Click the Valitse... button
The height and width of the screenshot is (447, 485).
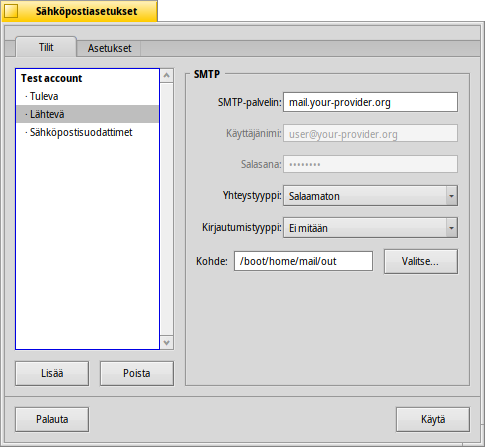coord(421,261)
